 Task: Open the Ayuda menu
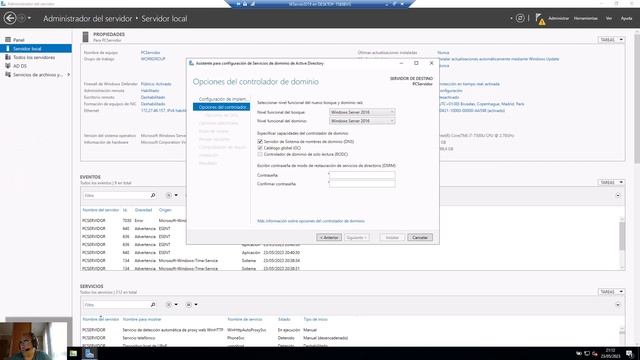point(626,18)
